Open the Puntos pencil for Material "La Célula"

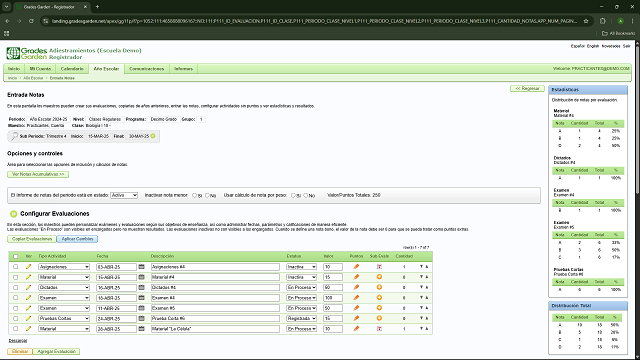356,329
